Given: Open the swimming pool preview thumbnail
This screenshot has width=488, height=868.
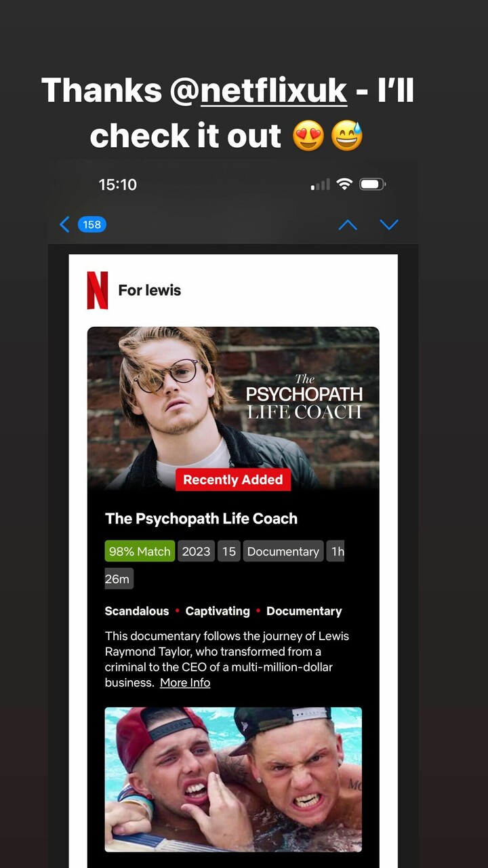Looking at the screenshot, I should coord(233,780).
